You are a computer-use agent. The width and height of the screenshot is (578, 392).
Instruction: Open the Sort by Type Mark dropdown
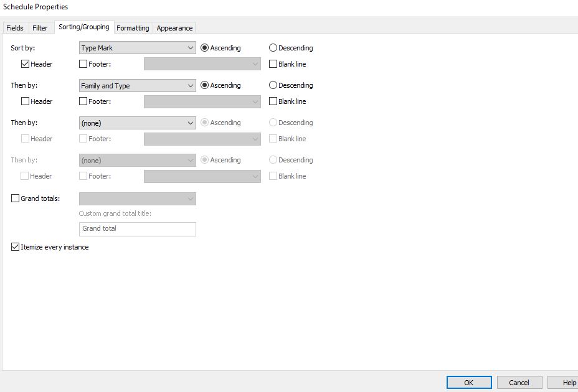coord(138,48)
